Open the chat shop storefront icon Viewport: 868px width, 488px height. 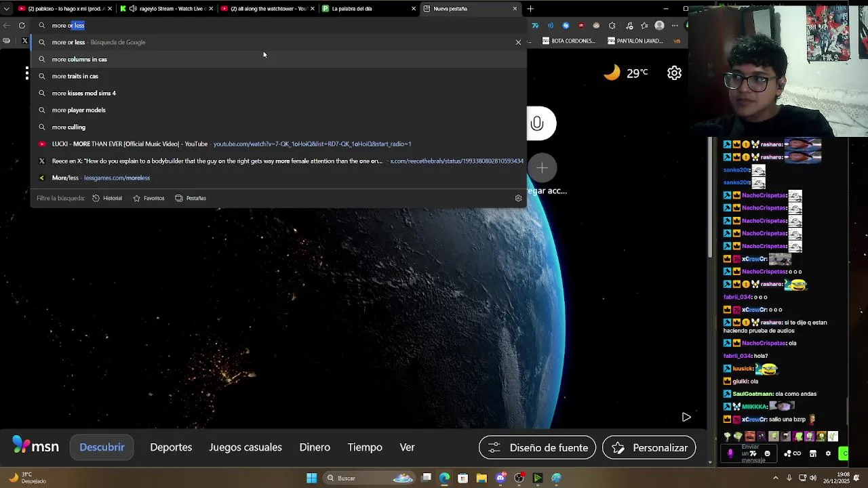[813, 453]
